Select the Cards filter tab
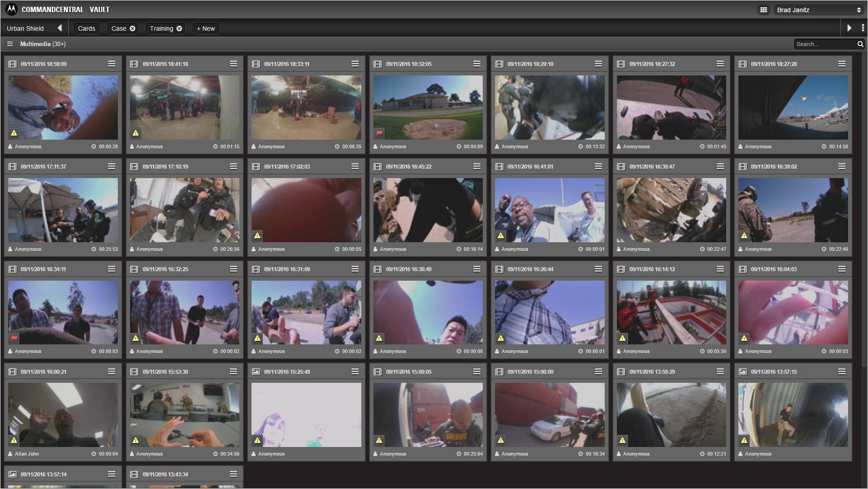This screenshot has width=868, height=489. point(86,28)
